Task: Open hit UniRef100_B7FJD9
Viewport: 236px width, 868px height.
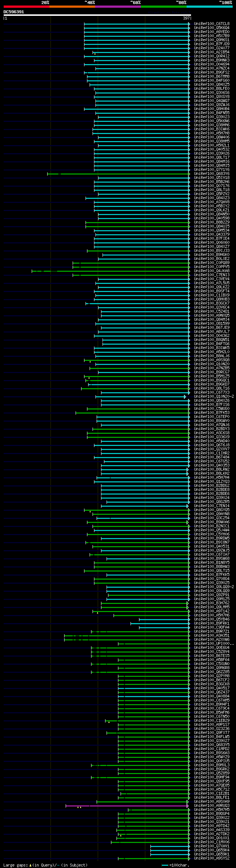Action: coord(212,44)
